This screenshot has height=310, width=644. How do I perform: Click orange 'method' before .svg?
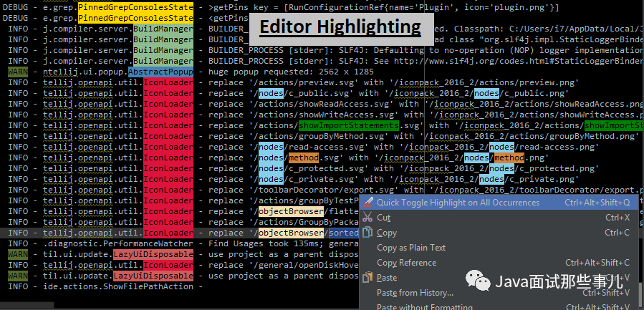(x=303, y=158)
